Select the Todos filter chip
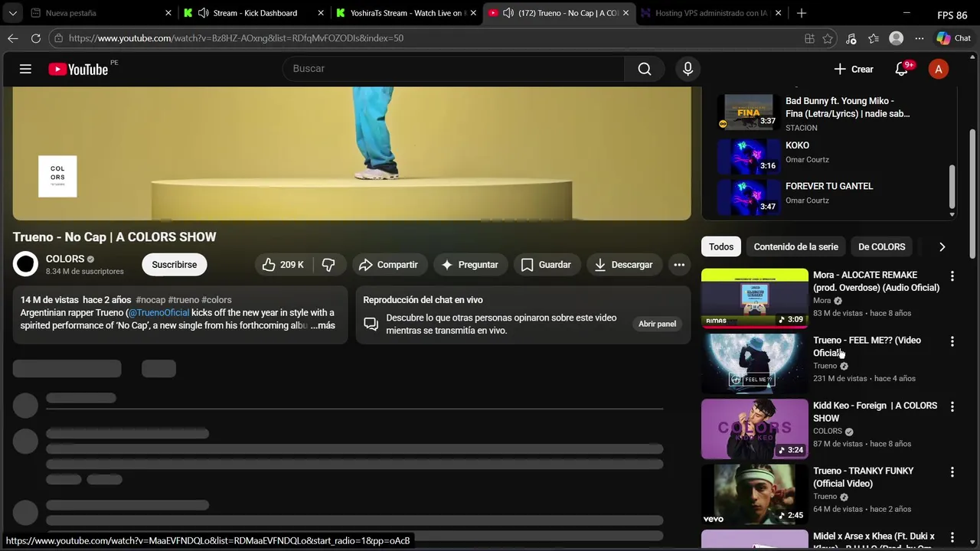Image resolution: width=980 pixels, height=551 pixels. point(720,246)
